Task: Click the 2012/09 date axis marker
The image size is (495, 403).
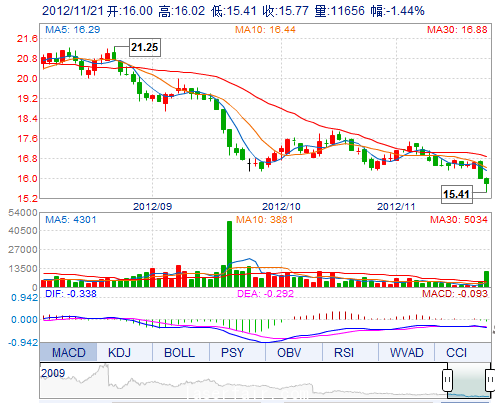Action: coord(152,206)
